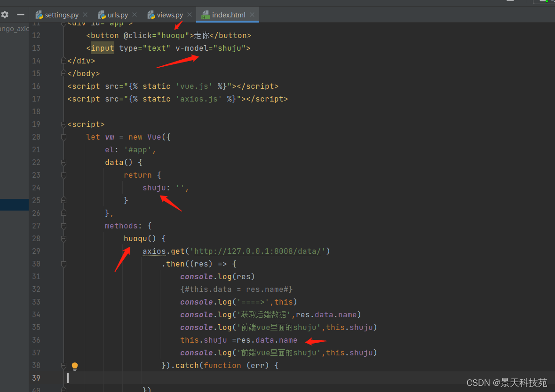Click v-model="shuju" attribute text

[x=211, y=48]
